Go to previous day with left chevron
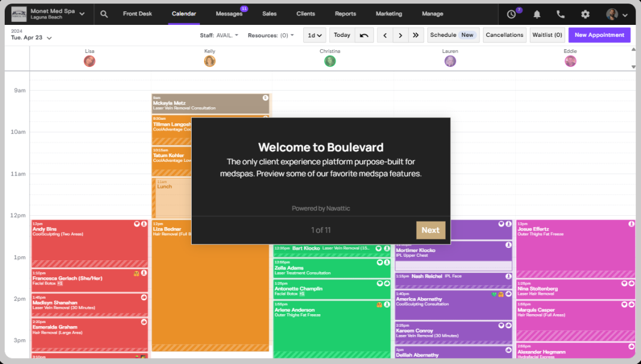Screen dimensions: 641x364 coord(385,36)
